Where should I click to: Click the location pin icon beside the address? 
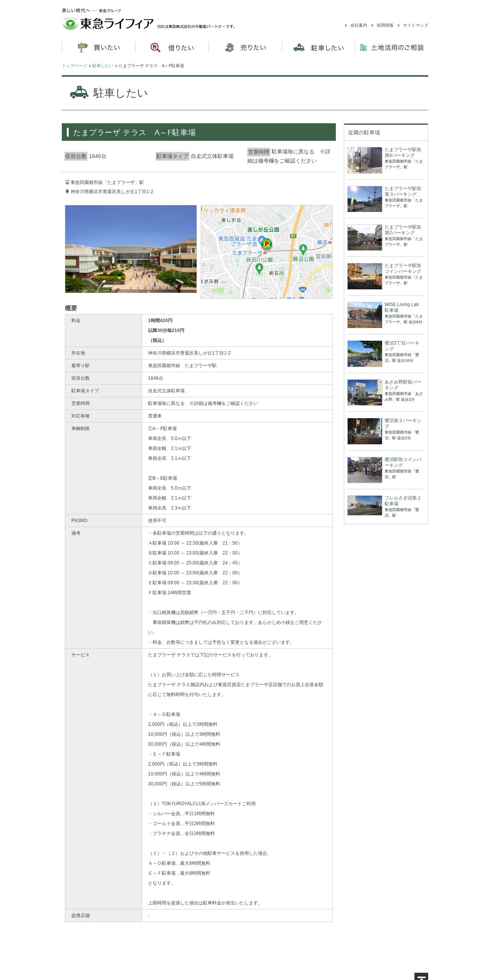point(67,192)
